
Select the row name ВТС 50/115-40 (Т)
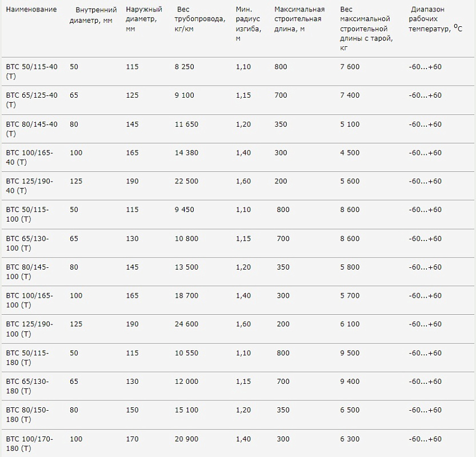(31, 71)
